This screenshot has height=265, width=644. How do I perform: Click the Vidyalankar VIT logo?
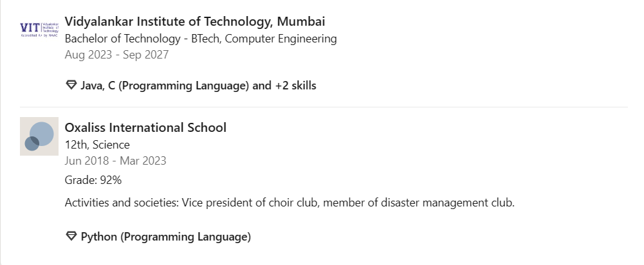coord(39,30)
